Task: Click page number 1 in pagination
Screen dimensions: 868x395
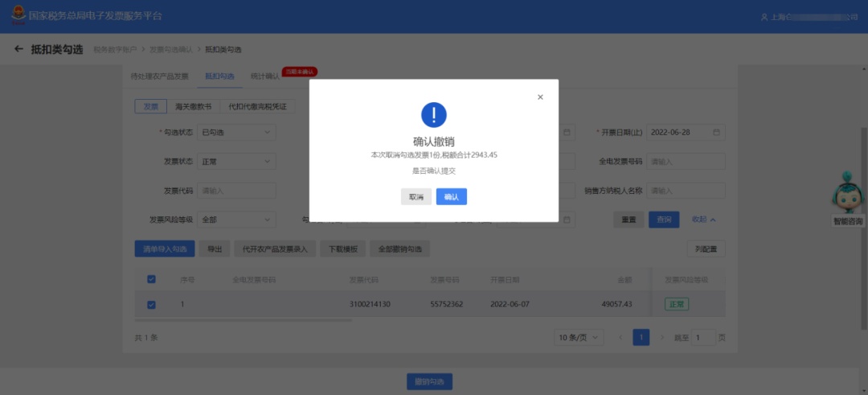Action: pyautogui.click(x=641, y=337)
